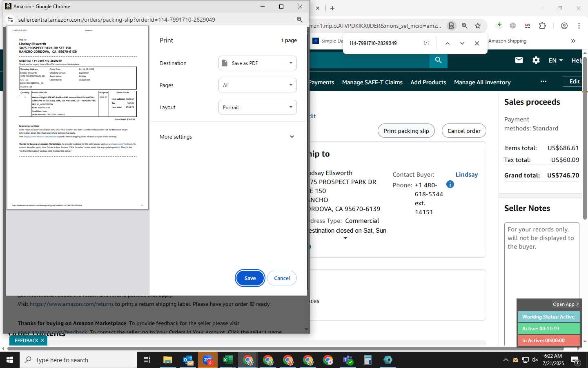Image resolution: width=588 pixels, height=368 pixels.
Task: Select Manage All Inventory in the nav bar
Action: coord(482,82)
